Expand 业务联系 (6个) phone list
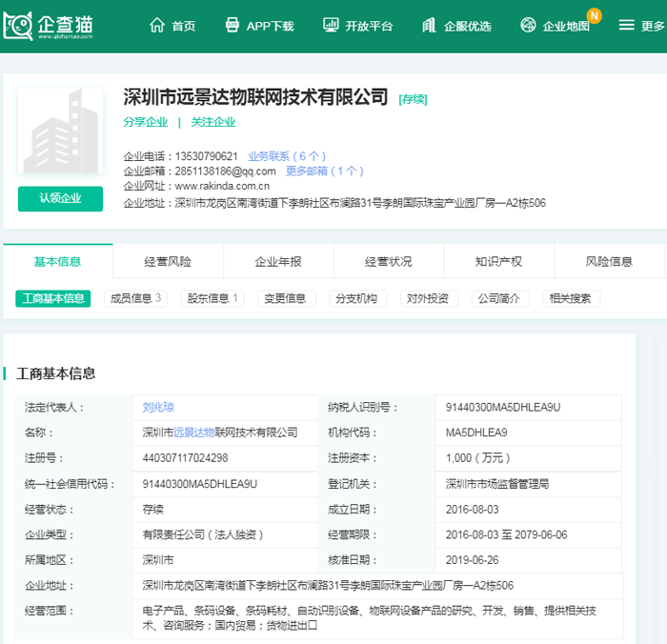Image resolution: width=667 pixels, height=644 pixels. pos(287,156)
